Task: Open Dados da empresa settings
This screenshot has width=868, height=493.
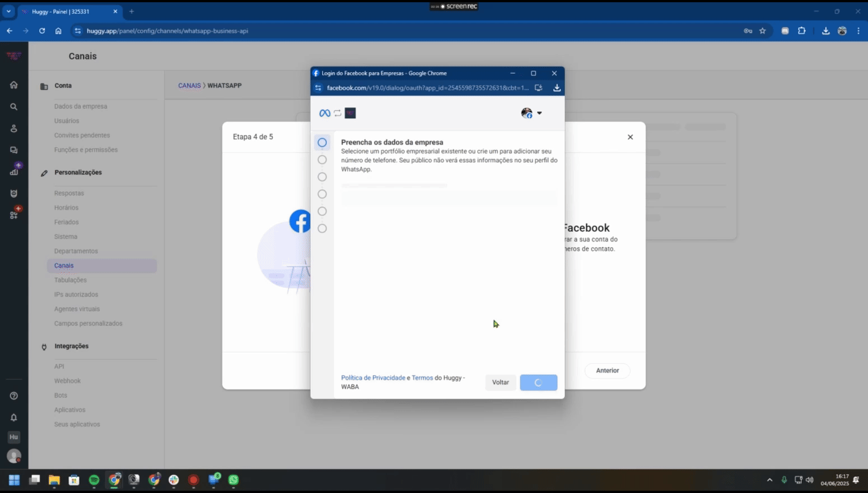Action: click(x=81, y=106)
